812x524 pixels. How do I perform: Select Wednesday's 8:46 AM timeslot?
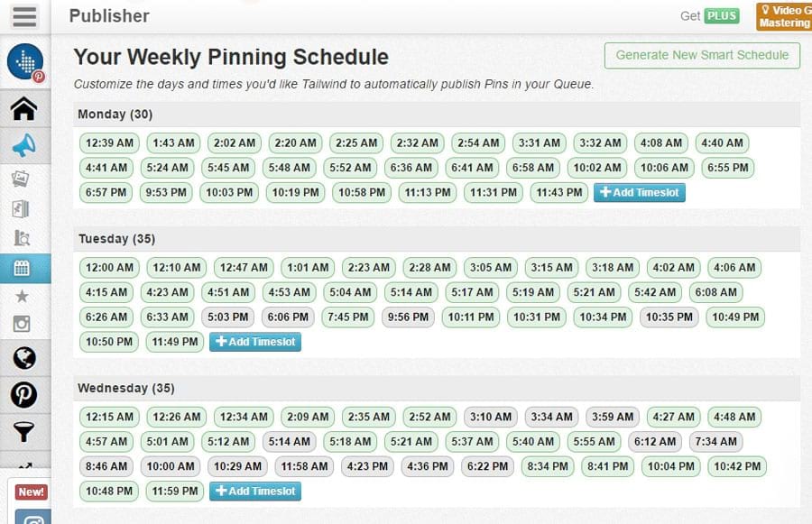(108, 466)
